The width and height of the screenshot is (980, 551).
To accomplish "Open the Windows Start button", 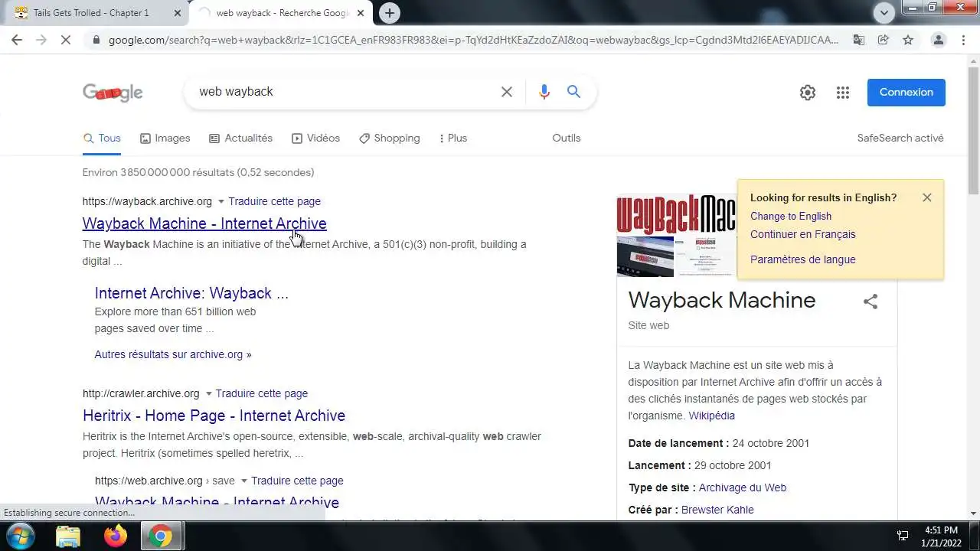I will point(19,536).
